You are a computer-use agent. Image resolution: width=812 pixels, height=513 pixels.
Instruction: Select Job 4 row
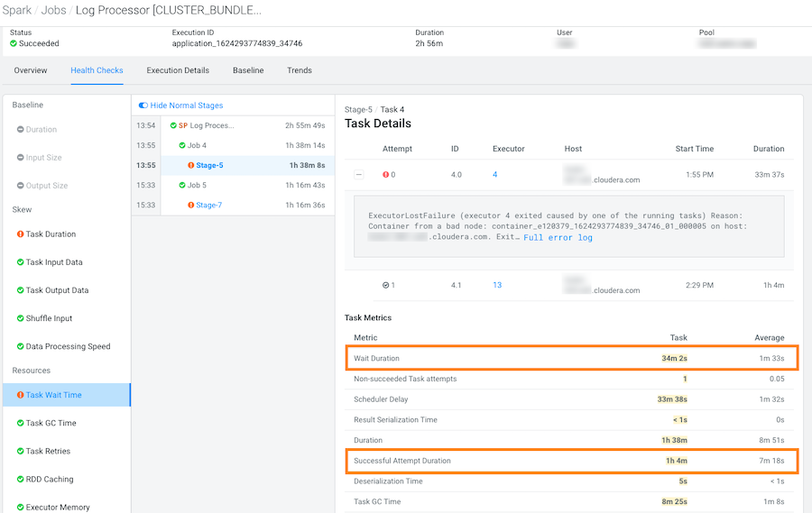[x=247, y=145]
